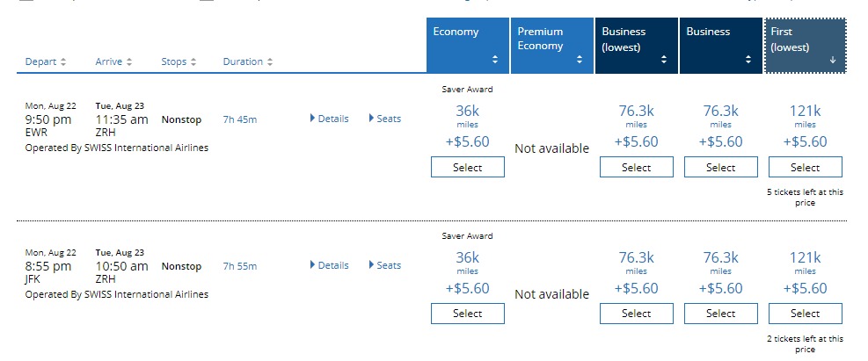This screenshot has height=361, width=868.
Task: Select 121k First fare on JFK flight
Action: (x=806, y=314)
